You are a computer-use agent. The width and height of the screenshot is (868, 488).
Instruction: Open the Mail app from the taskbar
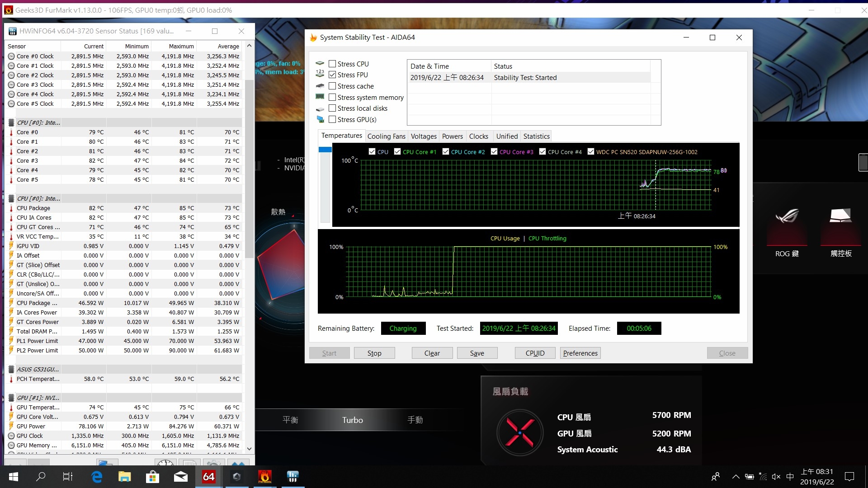(181, 477)
